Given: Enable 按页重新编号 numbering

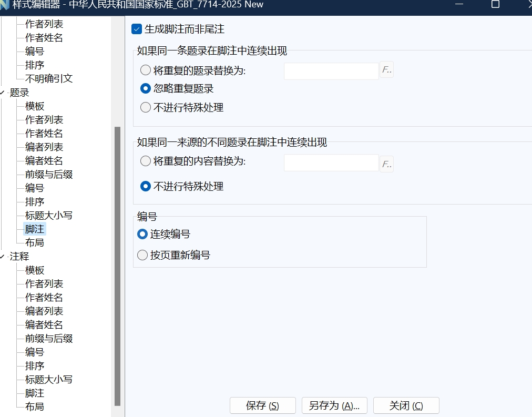Looking at the screenshot, I should click(x=142, y=254).
